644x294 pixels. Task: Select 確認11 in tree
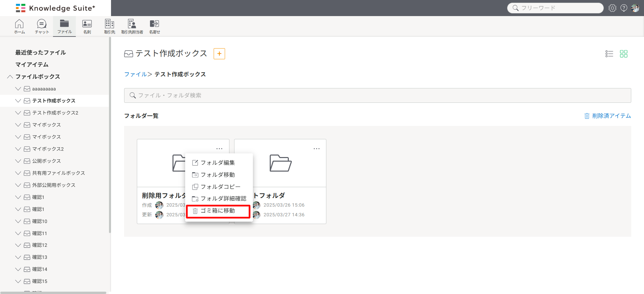coord(40,233)
